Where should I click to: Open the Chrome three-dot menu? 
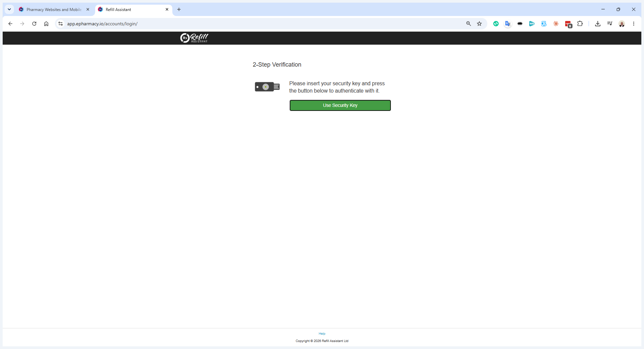634,24
